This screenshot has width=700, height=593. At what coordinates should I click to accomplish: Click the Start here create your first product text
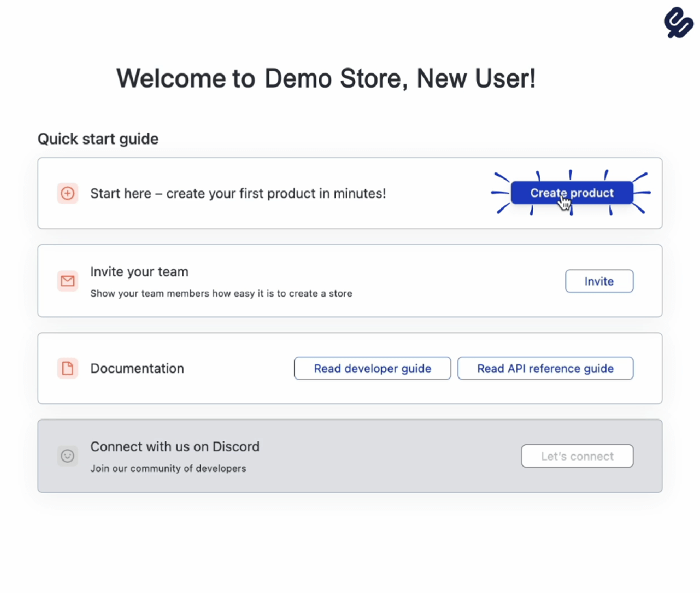(x=237, y=194)
